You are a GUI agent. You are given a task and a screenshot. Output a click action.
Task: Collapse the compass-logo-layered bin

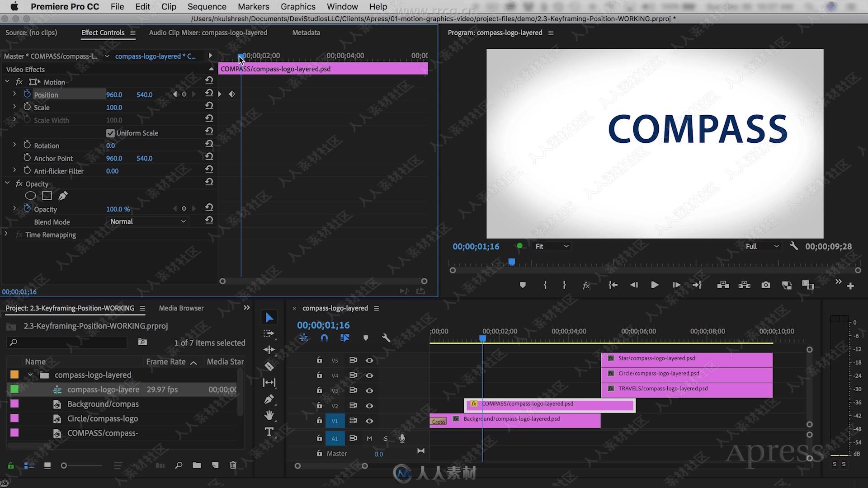(x=30, y=375)
